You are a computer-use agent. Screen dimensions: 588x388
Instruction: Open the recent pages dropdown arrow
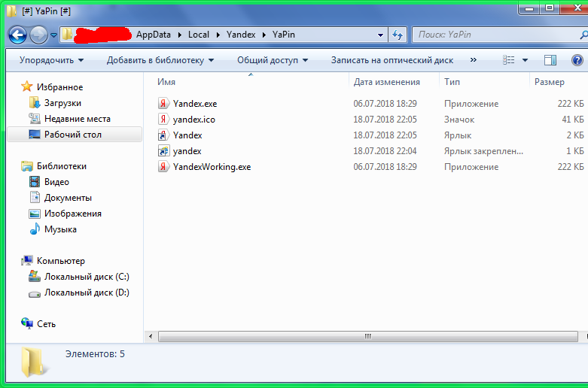tap(53, 35)
